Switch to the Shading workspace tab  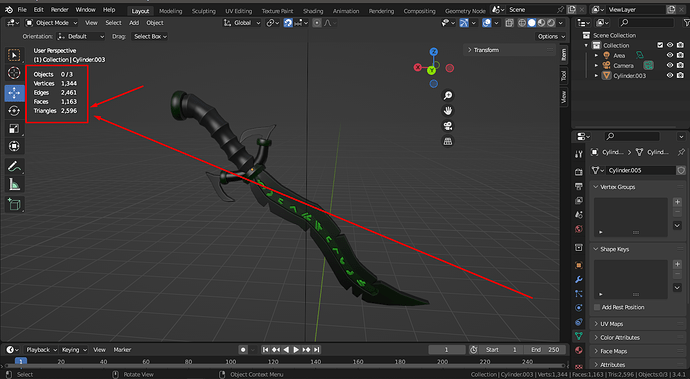[313, 11]
